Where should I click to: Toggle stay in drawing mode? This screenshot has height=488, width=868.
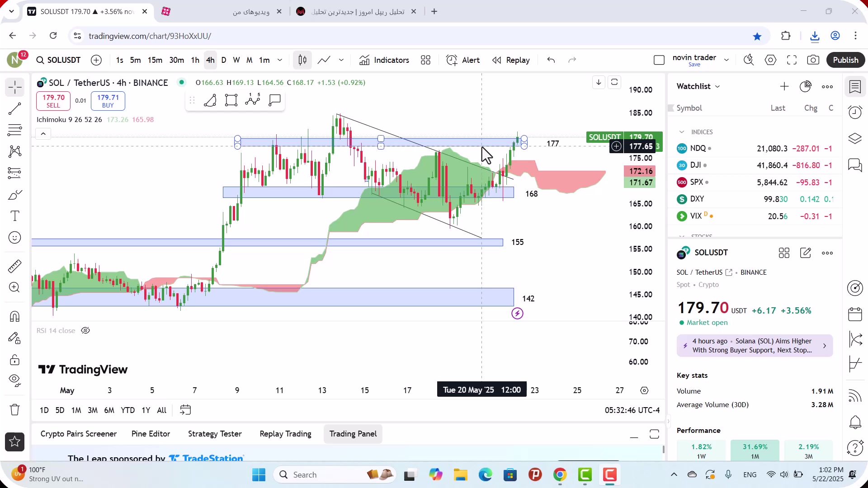(x=15, y=338)
